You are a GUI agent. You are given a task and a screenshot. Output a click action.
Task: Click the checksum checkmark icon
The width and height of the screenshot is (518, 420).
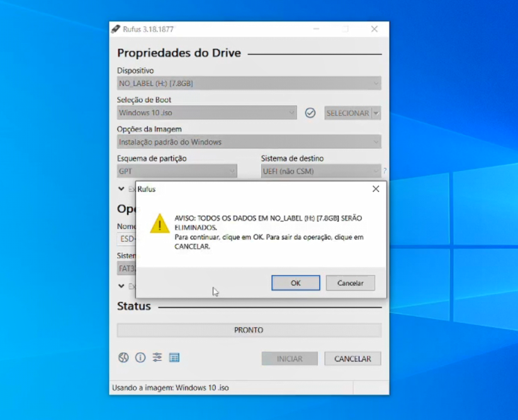pos(310,113)
